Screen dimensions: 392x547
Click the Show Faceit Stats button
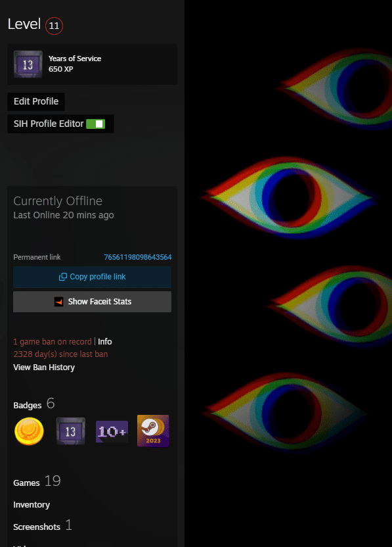[93, 302]
